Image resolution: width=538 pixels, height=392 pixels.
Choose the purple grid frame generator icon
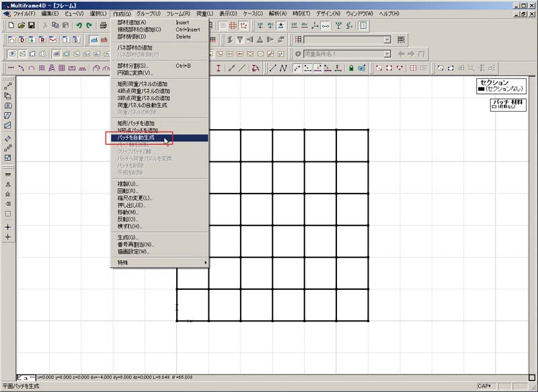click(x=62, y=69)
